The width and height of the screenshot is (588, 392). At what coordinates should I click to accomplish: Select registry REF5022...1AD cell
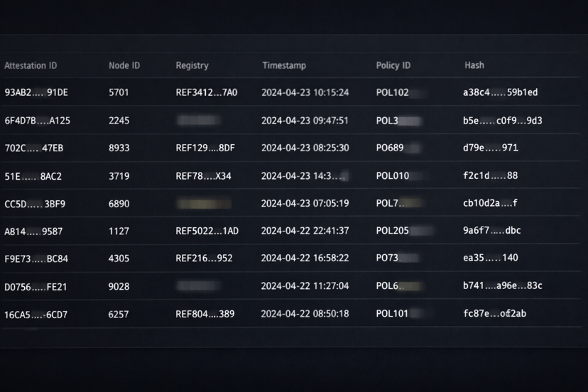coord(207,231)
